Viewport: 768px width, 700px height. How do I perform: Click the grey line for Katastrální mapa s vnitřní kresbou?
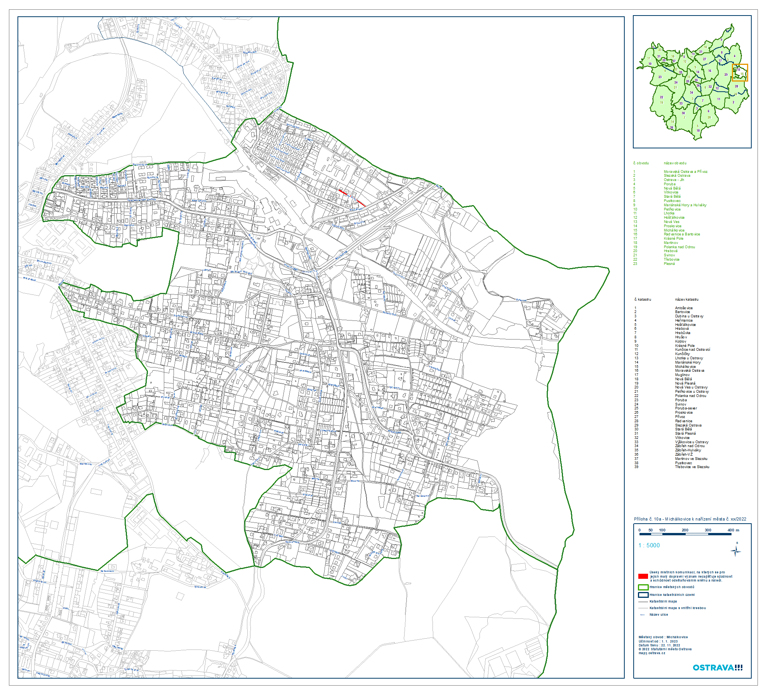pyautogui.click(x=643, y=608)
